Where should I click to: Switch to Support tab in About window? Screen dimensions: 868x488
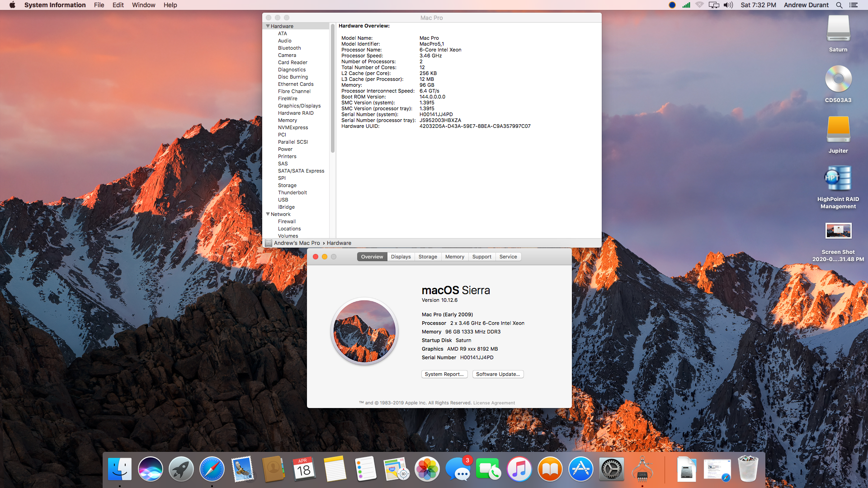(481, 257)
